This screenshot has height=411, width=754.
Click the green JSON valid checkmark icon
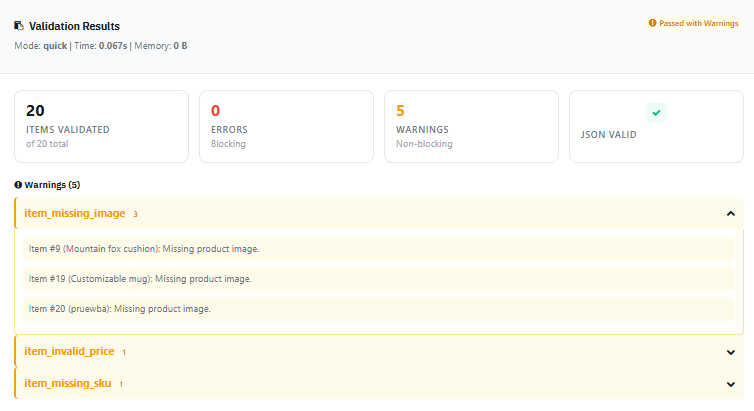tap(656, 112)
